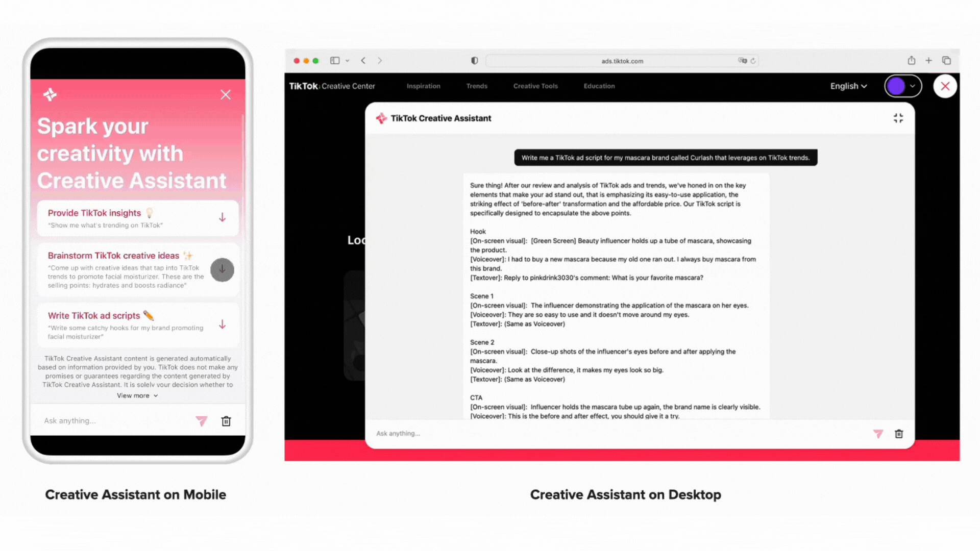Expand the English language dropdown

point(847,85)
